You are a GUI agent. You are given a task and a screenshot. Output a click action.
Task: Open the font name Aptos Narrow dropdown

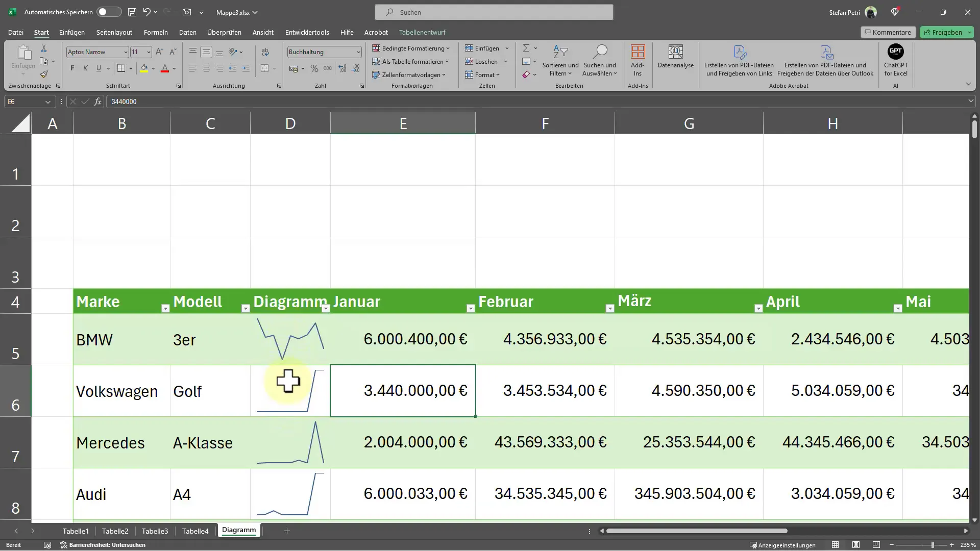(x=126, y=52)
